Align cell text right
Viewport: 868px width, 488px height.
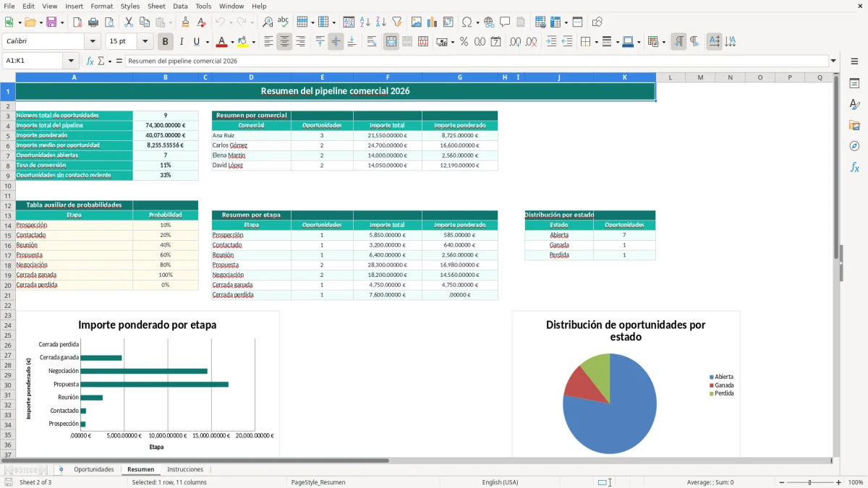300,42
